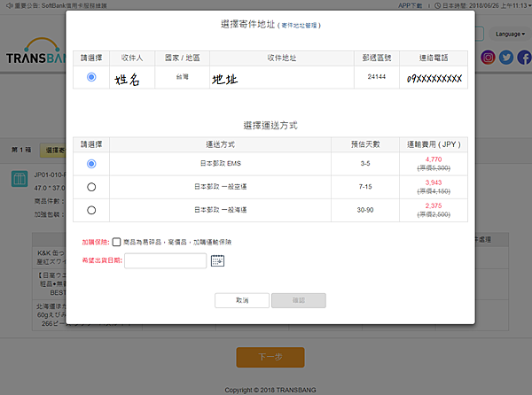Click the 3-5 estimated days cell
Screen dimensions: 532x395
(365, 164)
